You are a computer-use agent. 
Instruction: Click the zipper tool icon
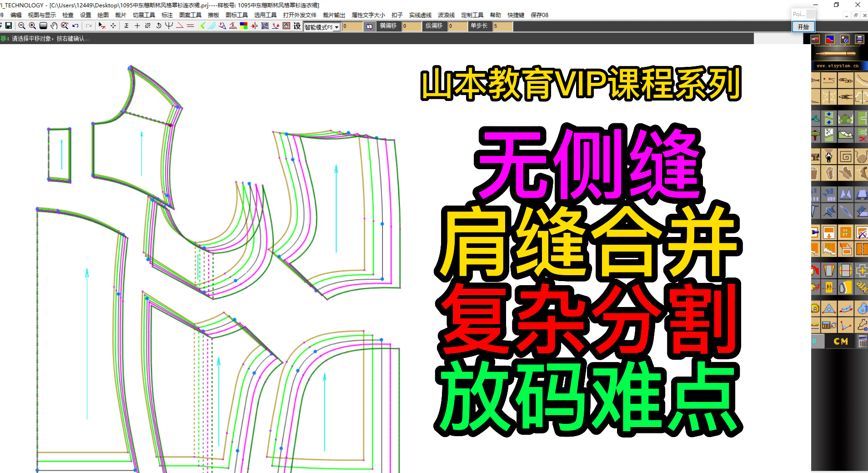tap(829, 157)
